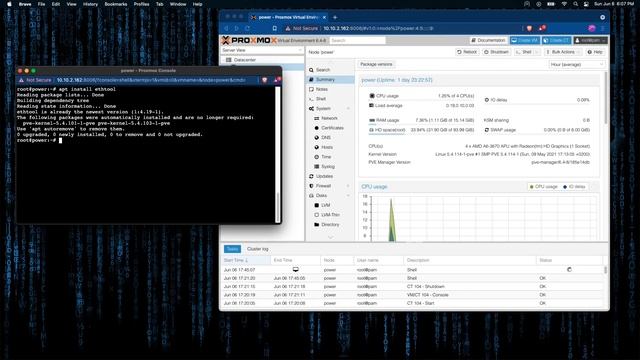Click the Package versions button

tap(376, 64)
